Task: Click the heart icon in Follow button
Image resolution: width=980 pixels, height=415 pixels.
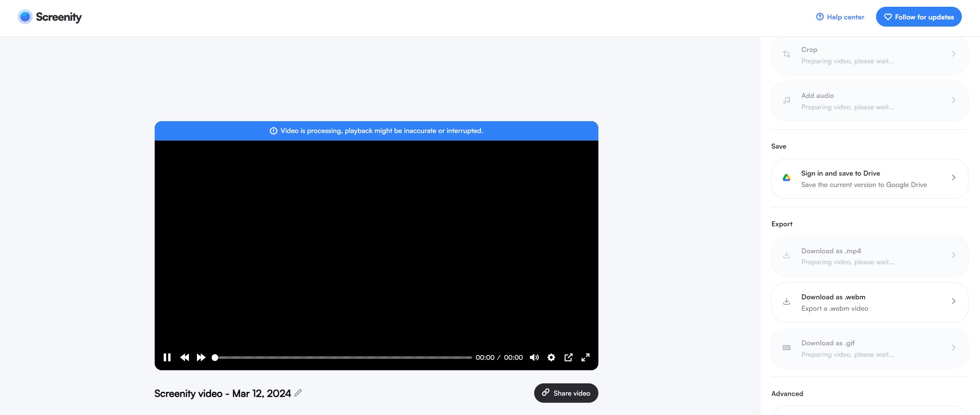Action: tap(888, 17)
